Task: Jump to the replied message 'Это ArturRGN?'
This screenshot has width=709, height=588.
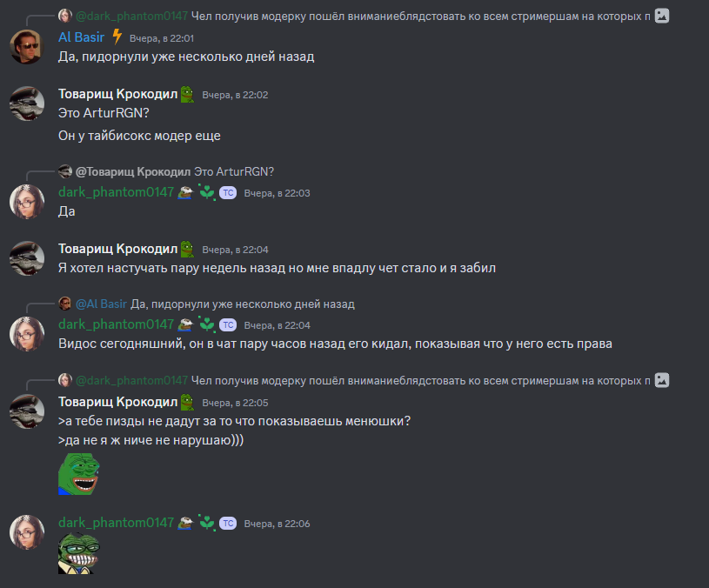Action: pos(234,171)
